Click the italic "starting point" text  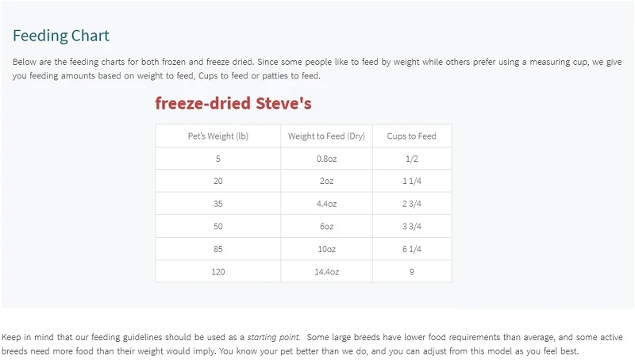coord(274,338)
